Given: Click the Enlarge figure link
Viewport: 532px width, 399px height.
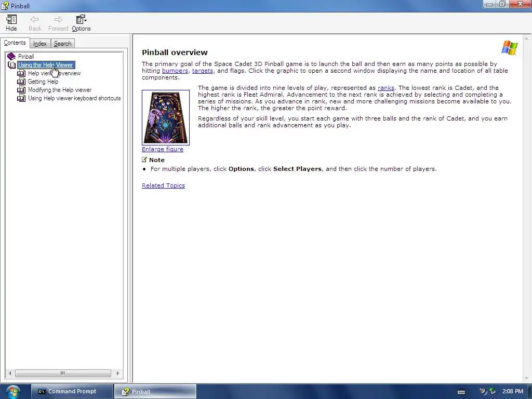Looking at the screenshot, I should [163, 149].
